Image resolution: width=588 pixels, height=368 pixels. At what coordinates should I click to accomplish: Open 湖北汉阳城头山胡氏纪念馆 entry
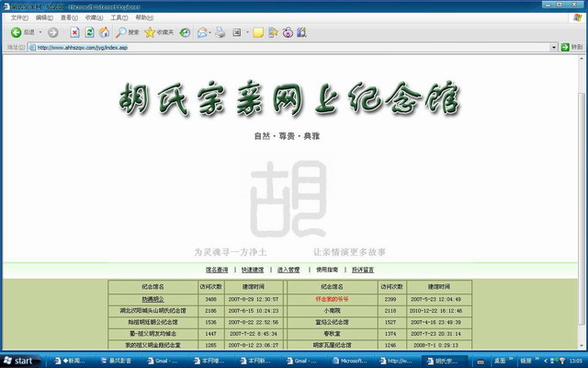click(153, 311)
